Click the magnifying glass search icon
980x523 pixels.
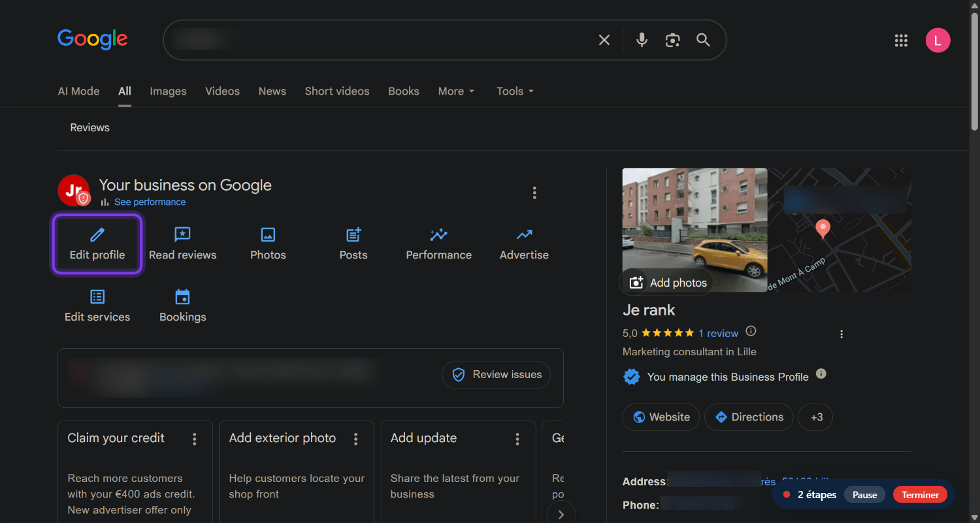pos(703,40)
